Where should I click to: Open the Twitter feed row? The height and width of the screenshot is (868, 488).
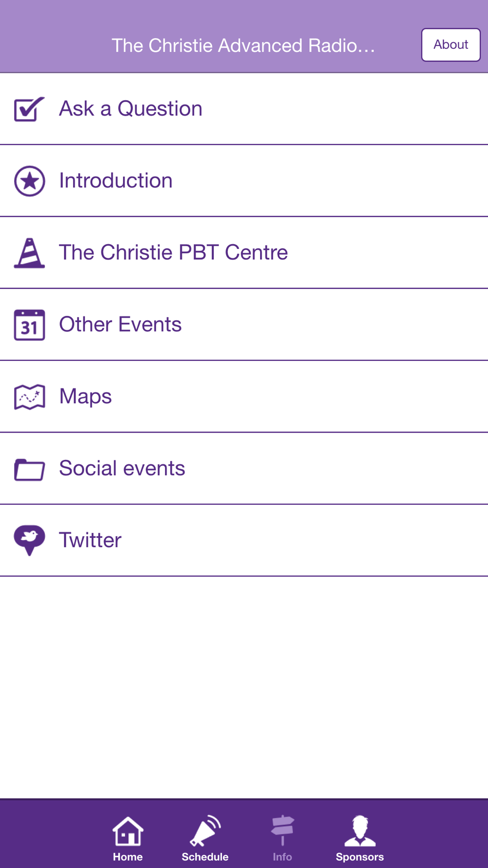[244, 540]
